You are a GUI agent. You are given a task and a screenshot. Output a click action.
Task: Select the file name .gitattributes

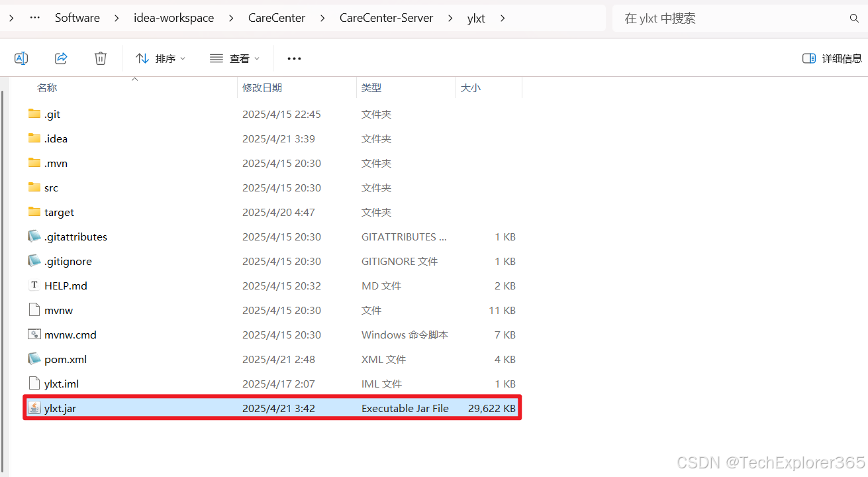coord(75,237)
